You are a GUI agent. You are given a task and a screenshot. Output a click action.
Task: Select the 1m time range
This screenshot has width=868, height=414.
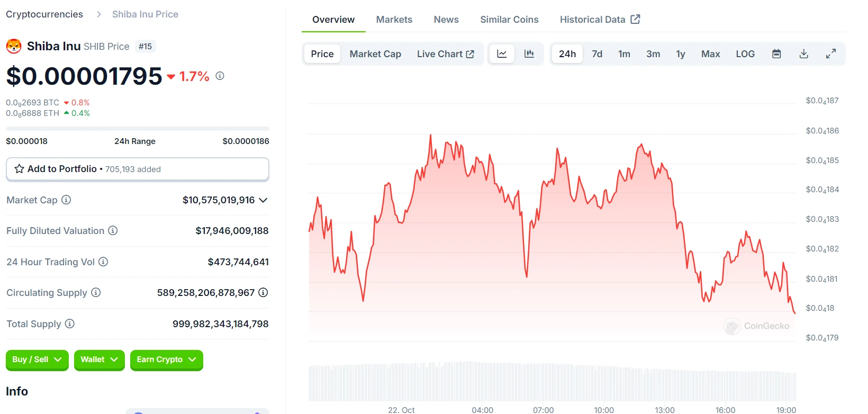coord(625,54)
